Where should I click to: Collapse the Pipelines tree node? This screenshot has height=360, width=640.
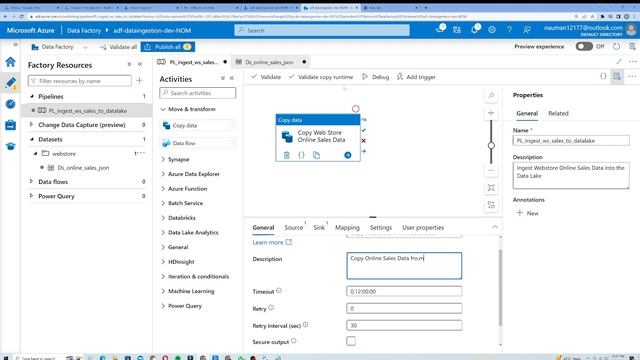coord(32,96)
